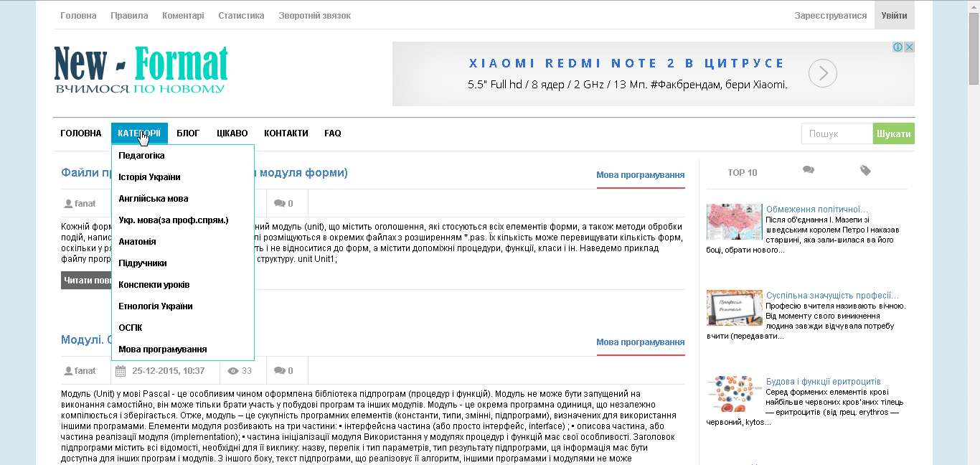Open the Будова і функції еритроцитів thumbnail
This screenshot has height=465, width=980.
tap(734, 394)
